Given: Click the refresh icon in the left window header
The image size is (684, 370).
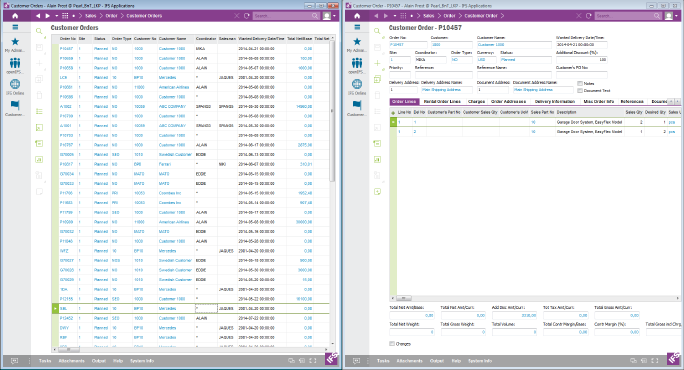Looking at the screenshot, I should pos(246,16).
